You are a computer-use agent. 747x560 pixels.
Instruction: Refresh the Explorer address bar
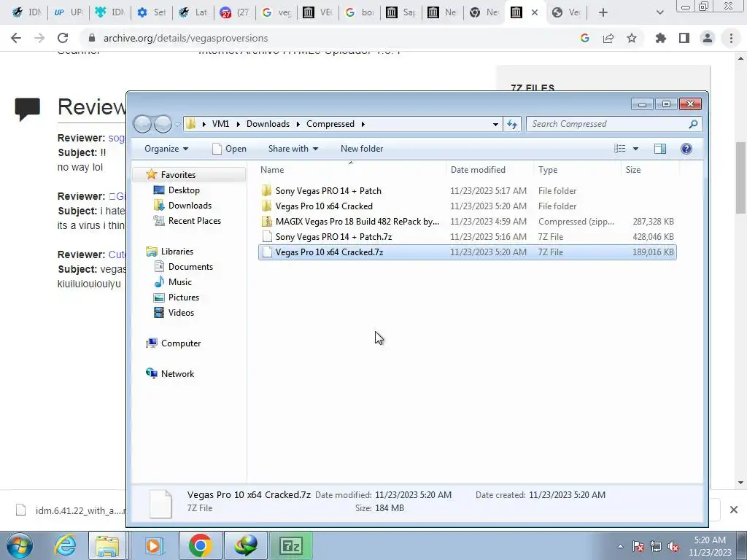pos(512,124)
